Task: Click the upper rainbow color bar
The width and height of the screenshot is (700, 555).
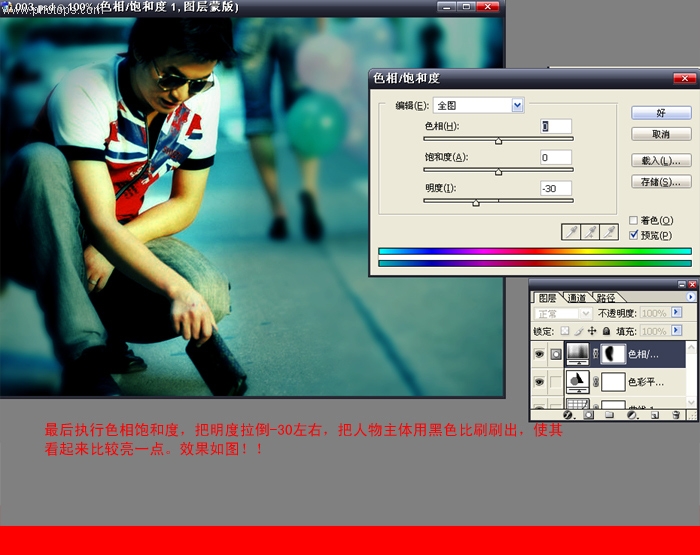Action: click(x=535, y=251)
